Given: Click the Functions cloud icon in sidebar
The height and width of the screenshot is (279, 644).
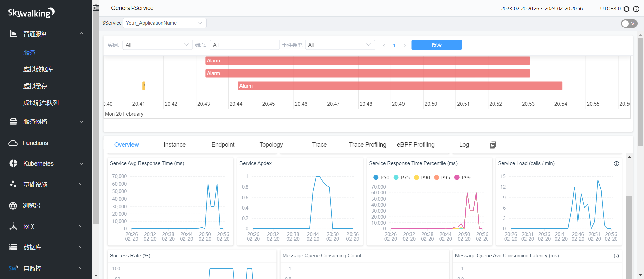Looking at the screenshot, I should point(13,143).
